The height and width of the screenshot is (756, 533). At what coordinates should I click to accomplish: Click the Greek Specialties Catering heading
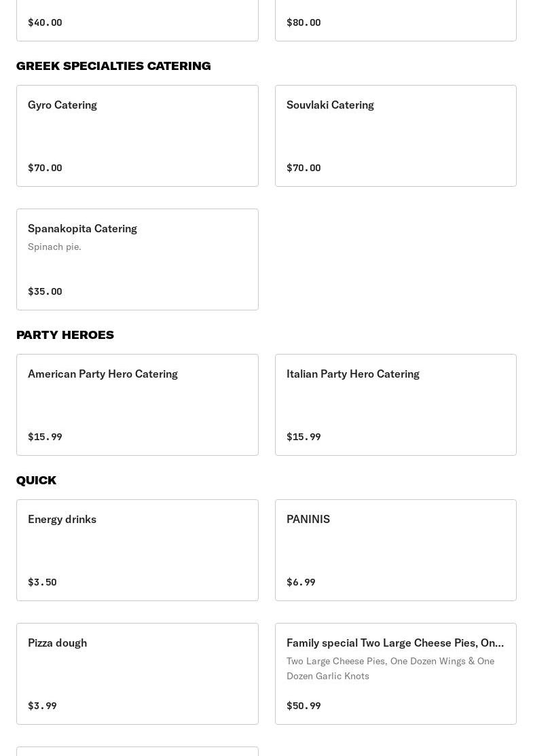coord(113,66)
